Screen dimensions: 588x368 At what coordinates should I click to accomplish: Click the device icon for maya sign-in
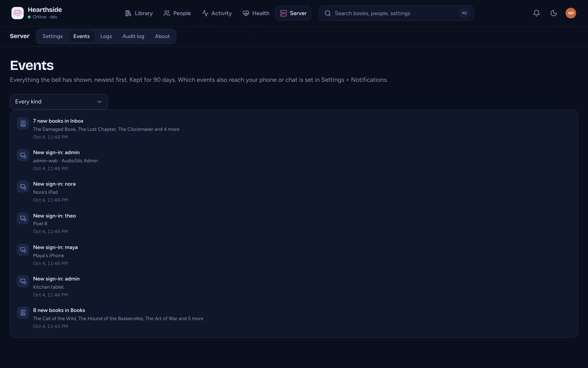pyautogui.click(x=23, y=250)
